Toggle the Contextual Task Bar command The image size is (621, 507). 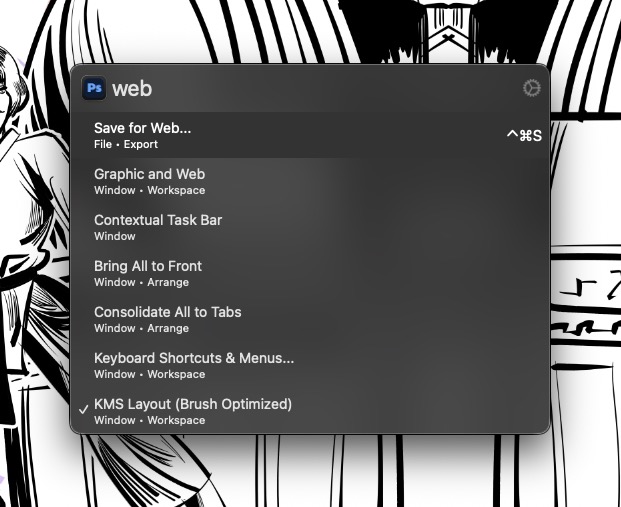pyautogui.click(x=158, y=220)
